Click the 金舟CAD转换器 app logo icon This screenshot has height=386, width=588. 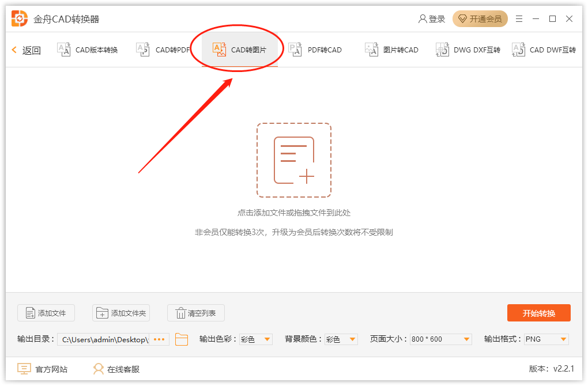[x=20, y=19]
